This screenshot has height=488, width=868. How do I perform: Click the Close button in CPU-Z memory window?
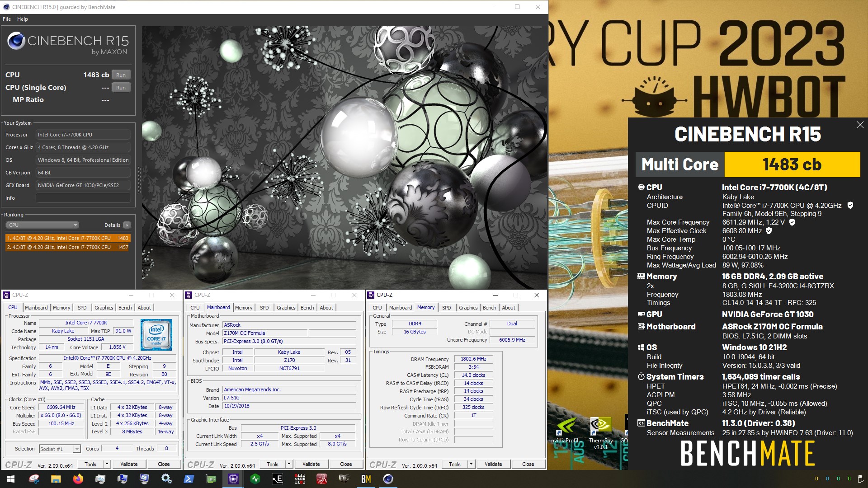pos(528,464)
